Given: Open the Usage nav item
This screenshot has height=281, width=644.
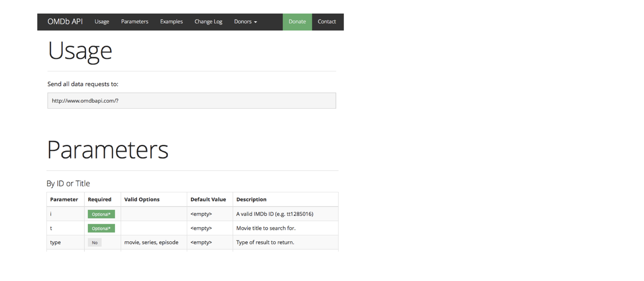Looking at the screenshot, I should coord(102,22).
